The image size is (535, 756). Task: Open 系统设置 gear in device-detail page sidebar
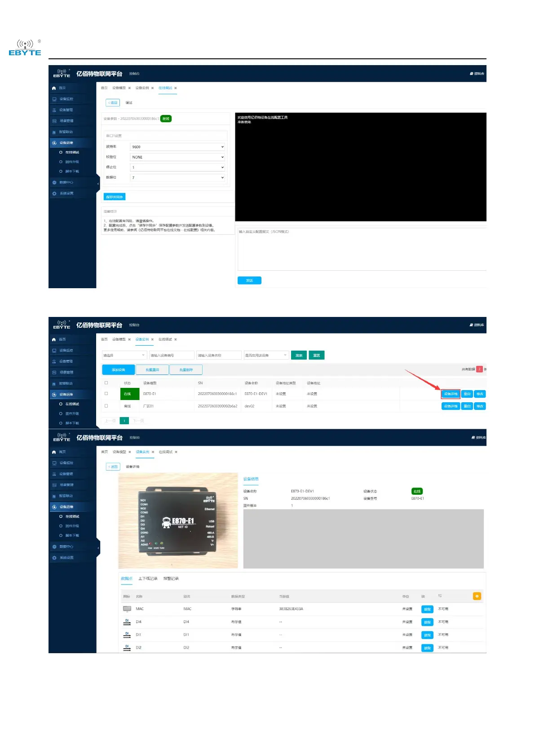[x=54, y=558]
